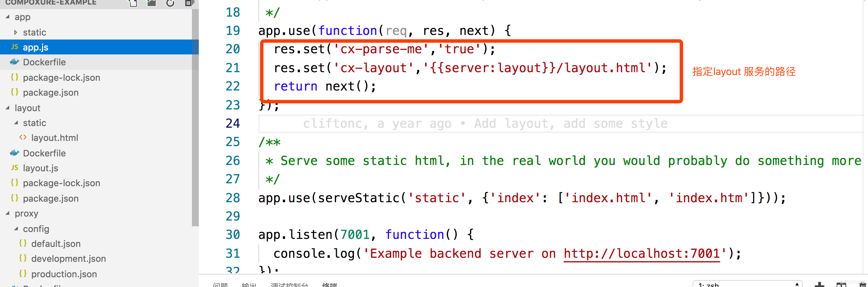The width and height of the screenshot is (868, 287).
Task: Click line number 20 in the gutter
Action: (233, 49)
